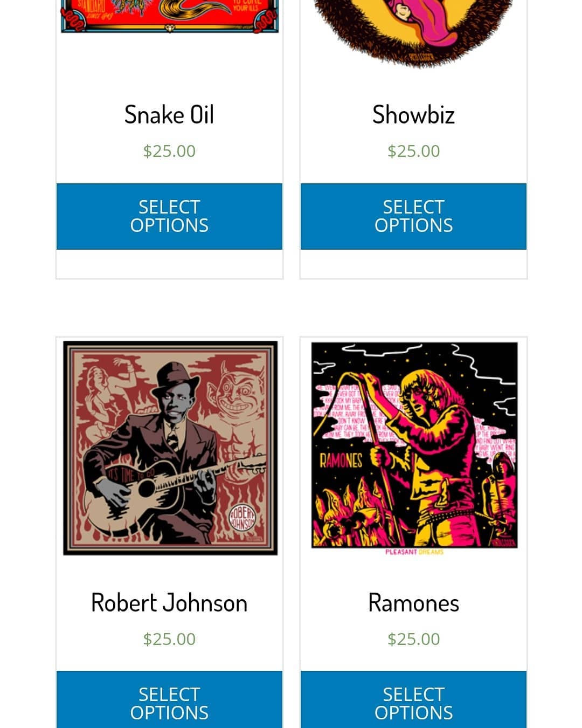Click the Robert Johnson poster image
This screenshot has height=728, width=582.
170,448
